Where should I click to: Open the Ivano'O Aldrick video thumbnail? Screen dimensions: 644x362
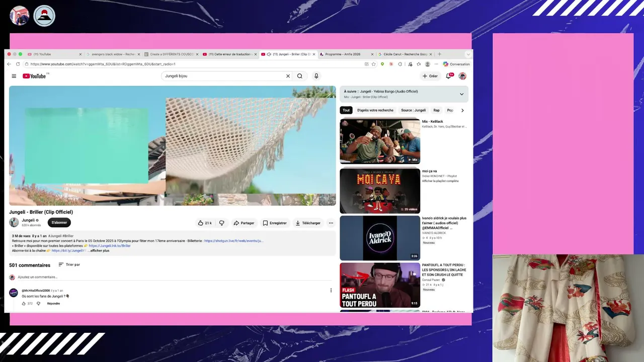click(380, 238)
